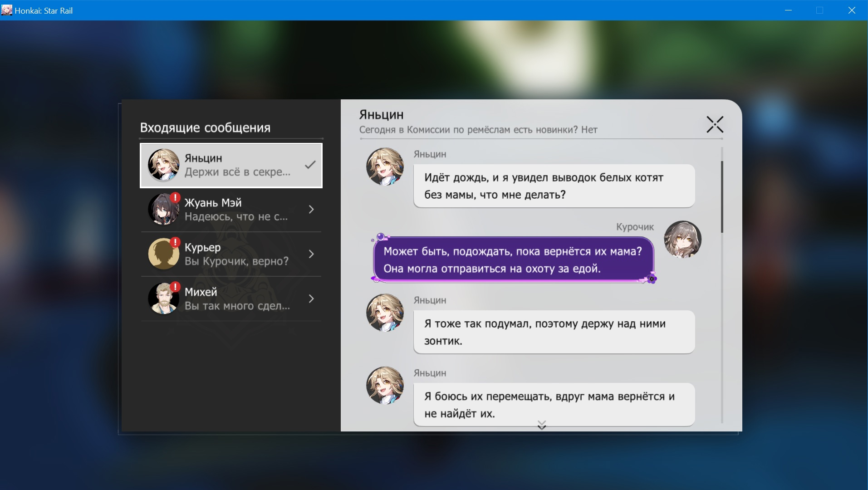Click Яньцин avatar in the inbox list
This screenshot has height=490, width=868.
pos(163,165)
